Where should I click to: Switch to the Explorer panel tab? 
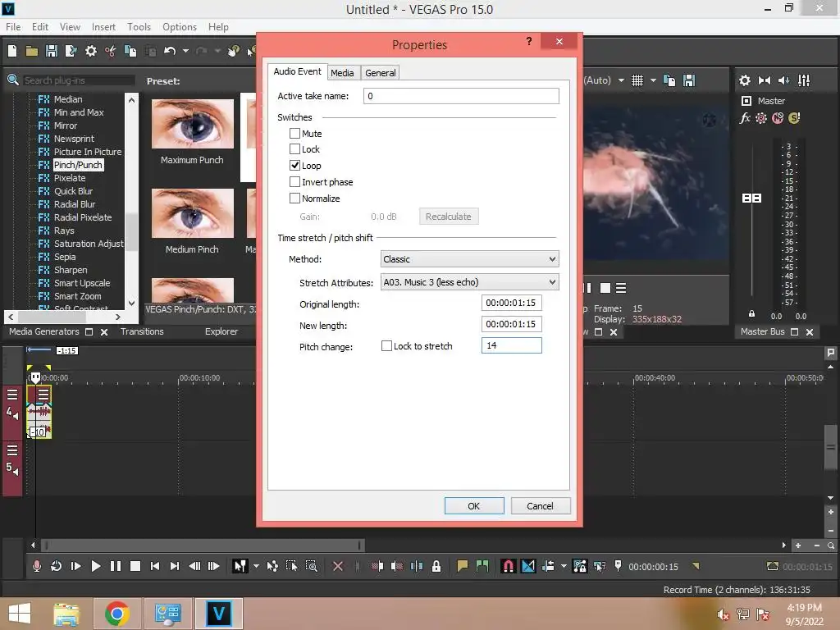221,331
